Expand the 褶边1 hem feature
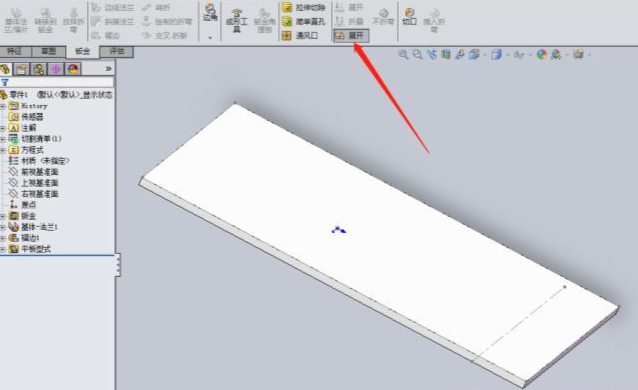The image size is (638, 390). click(x=3, y=238)
